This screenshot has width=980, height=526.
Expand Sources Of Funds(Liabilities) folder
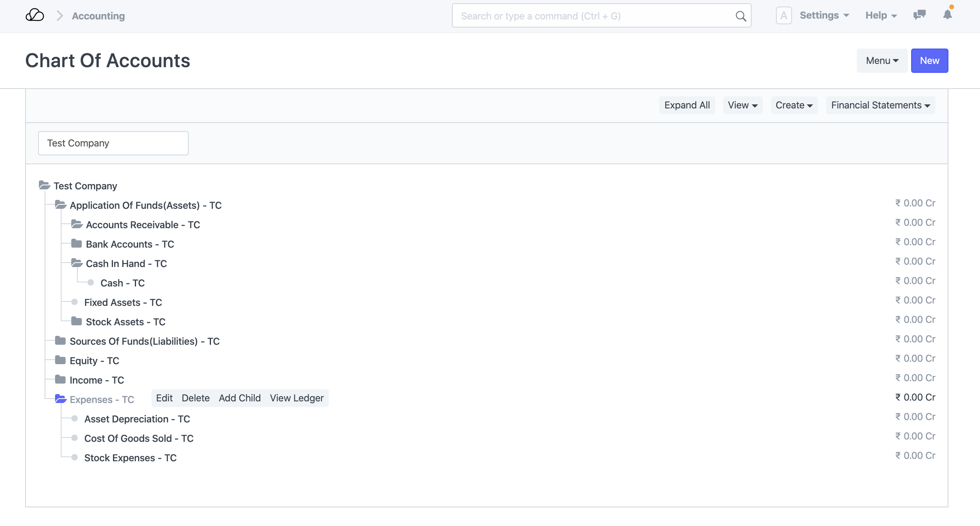coord(60,341)
